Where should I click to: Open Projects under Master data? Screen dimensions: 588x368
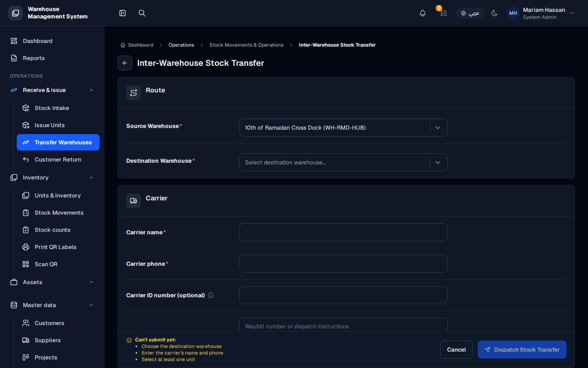click(x=58, y=357)
